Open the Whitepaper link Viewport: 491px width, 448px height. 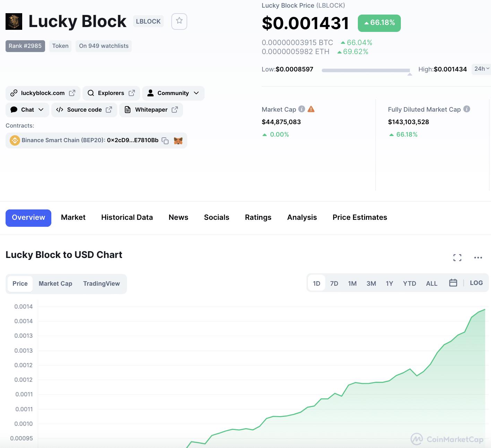tap(151, 110)
